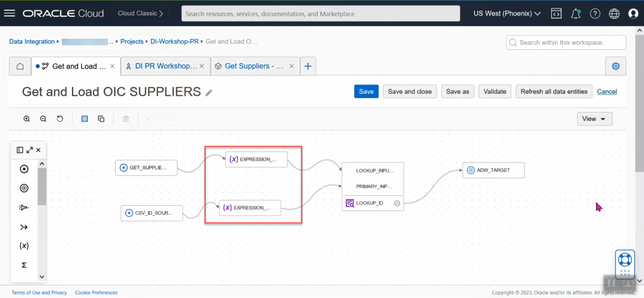The height and width of the screenshot is (298, 644).
Task: Switch to the Get Suppliers tab
Action: point(254,66)
